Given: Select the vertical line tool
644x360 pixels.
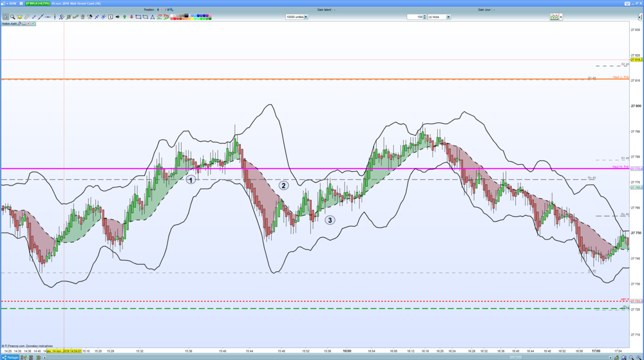Looking at the screenshot, I should [x=55, y=17].
